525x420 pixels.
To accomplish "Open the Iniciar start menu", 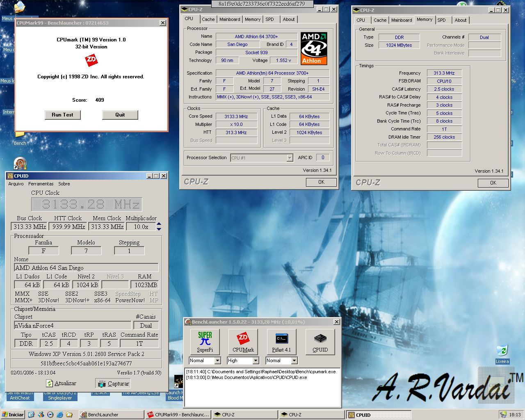I will 13,415.
